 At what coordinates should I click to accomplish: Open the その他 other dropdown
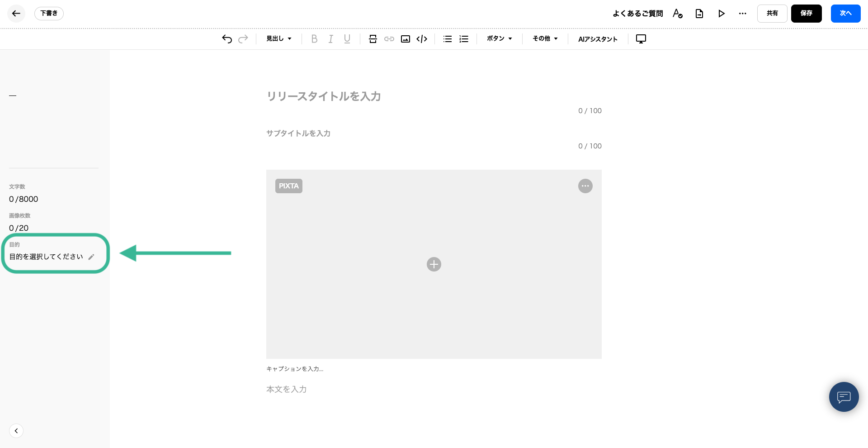tap(545, 39)
